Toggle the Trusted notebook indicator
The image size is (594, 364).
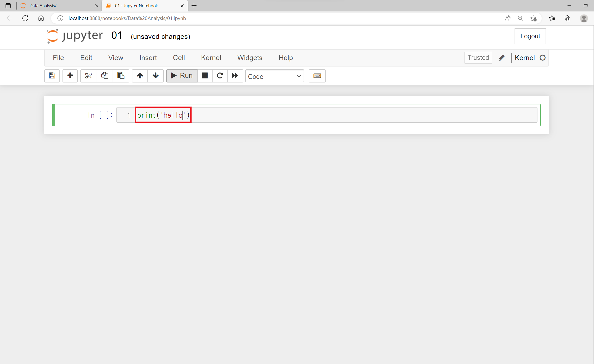[478, 58]
